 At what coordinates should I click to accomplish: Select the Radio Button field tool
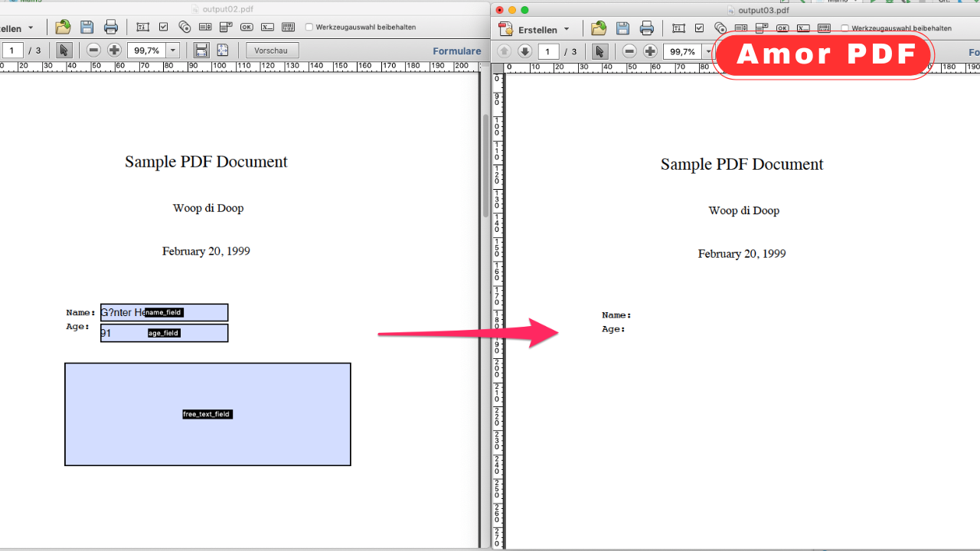pyautogui.click(x=185, y=27)
